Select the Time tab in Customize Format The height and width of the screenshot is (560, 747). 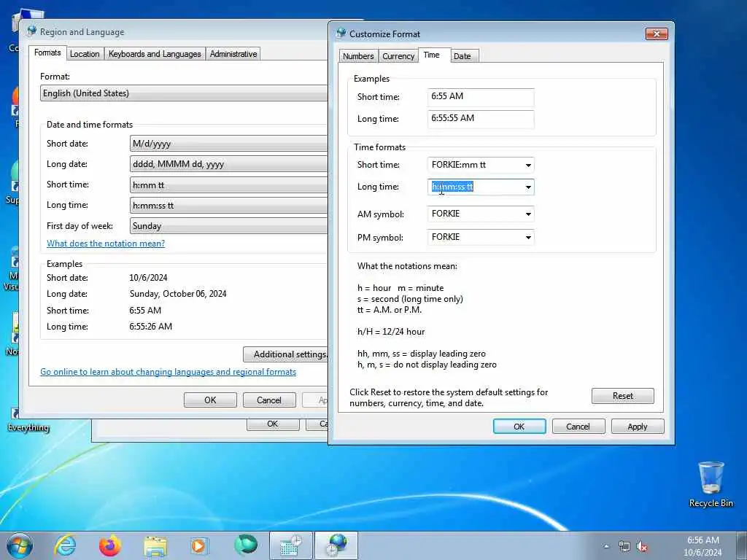[x=432, y=55]
